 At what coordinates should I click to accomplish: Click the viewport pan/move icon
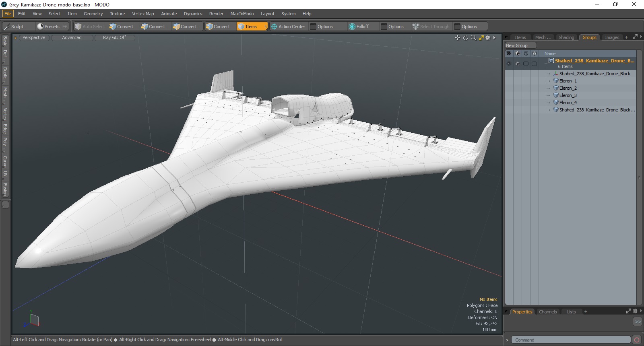click(457, 38)
